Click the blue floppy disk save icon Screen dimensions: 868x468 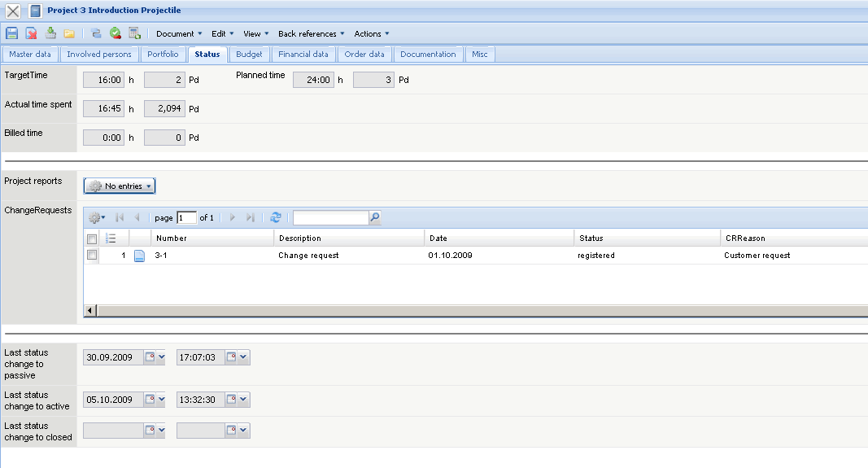(12, 33)
